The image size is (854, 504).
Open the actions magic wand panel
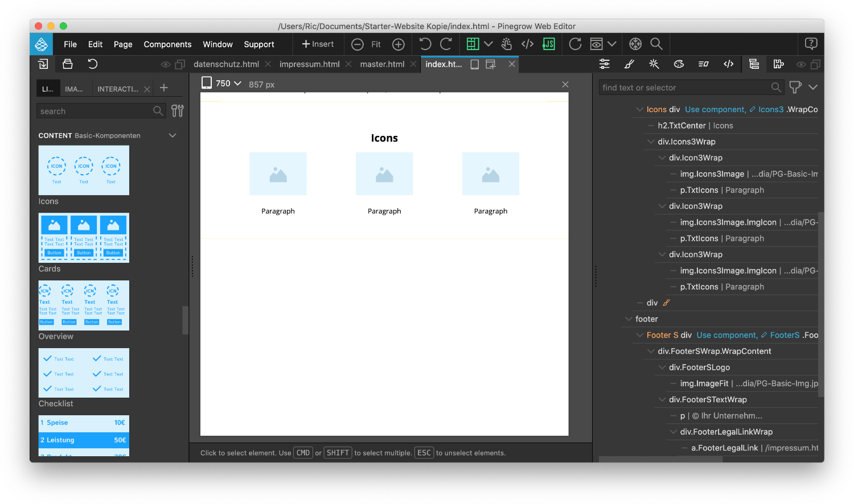[654, 64]
